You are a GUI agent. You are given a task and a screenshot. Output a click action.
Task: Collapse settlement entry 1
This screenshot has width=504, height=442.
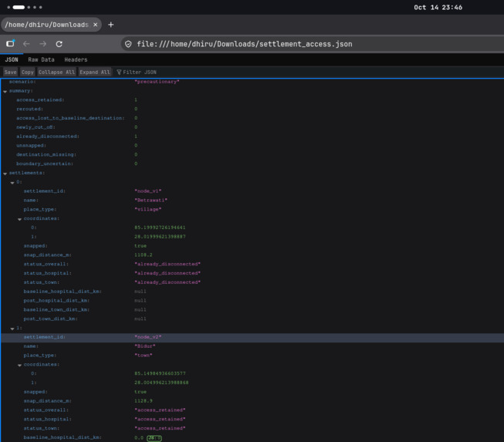(x=12, y=329)
